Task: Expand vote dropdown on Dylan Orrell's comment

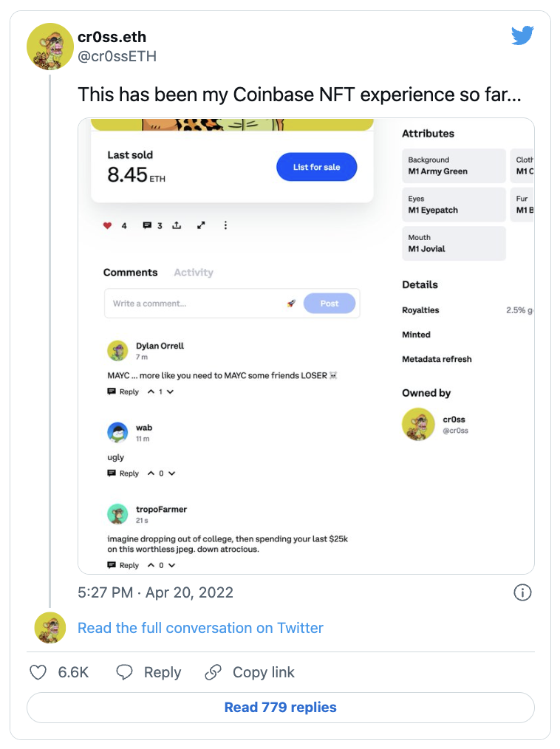Action: [x=171, y=392]
